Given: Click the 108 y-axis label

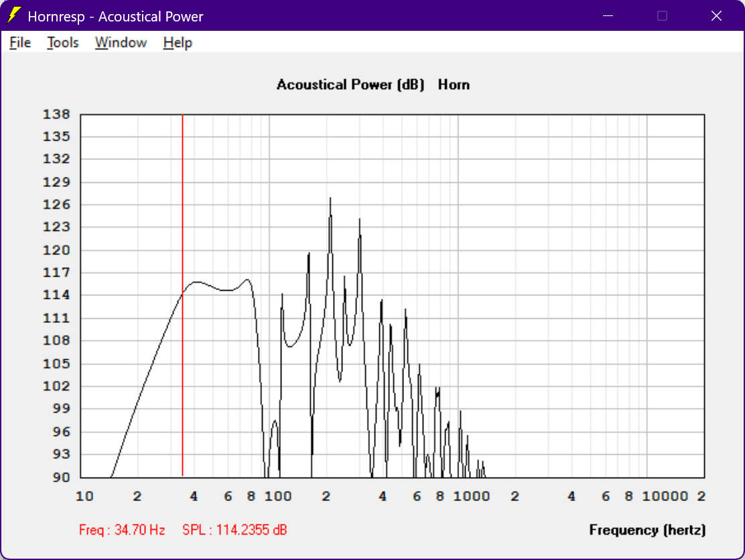Looking at the screenshot, I should coord(56,340).
